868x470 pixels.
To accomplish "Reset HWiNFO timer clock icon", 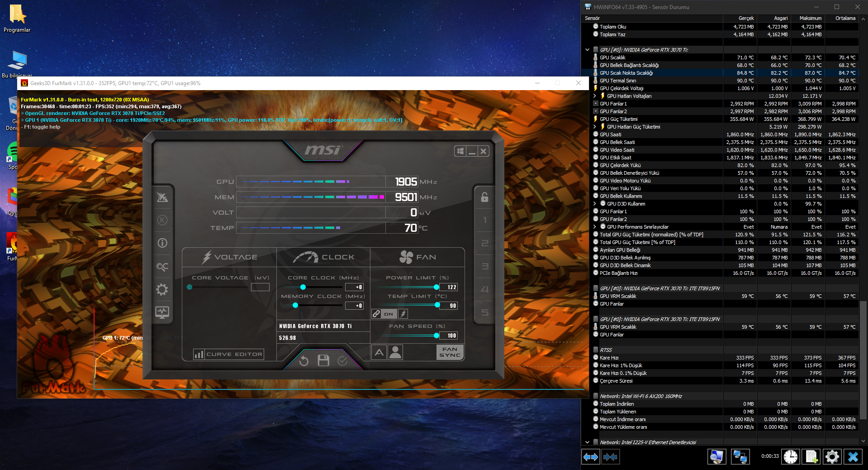I will (791, 457).
